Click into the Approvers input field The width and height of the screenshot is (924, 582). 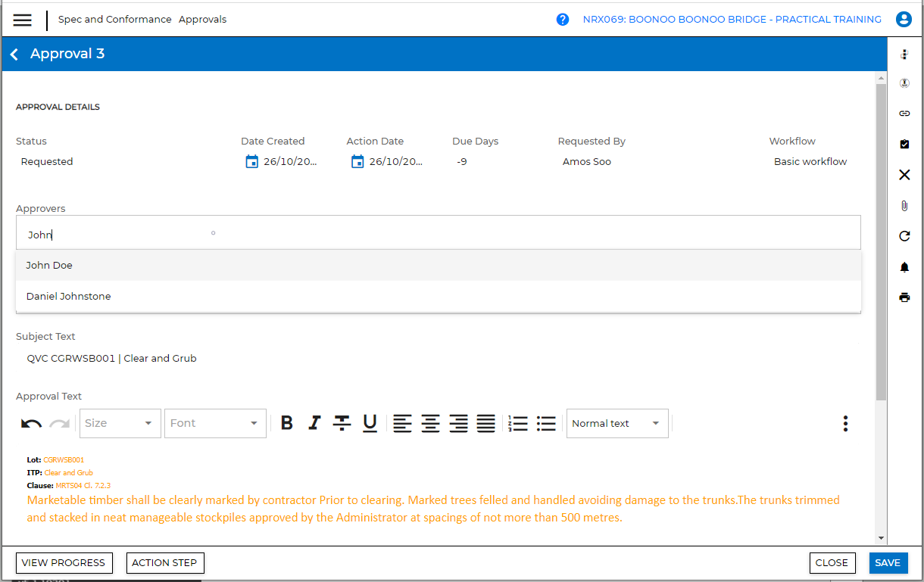(x=438, y=235)
